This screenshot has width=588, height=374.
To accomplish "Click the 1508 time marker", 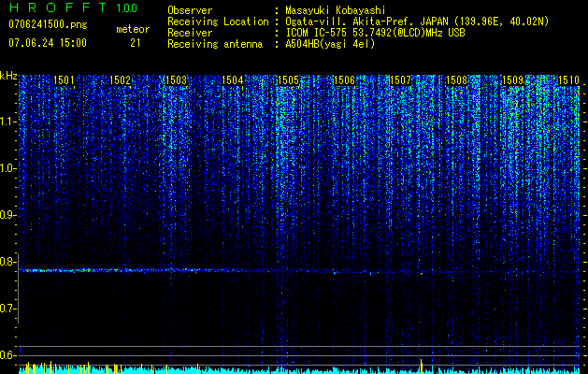I will (457, 79).
